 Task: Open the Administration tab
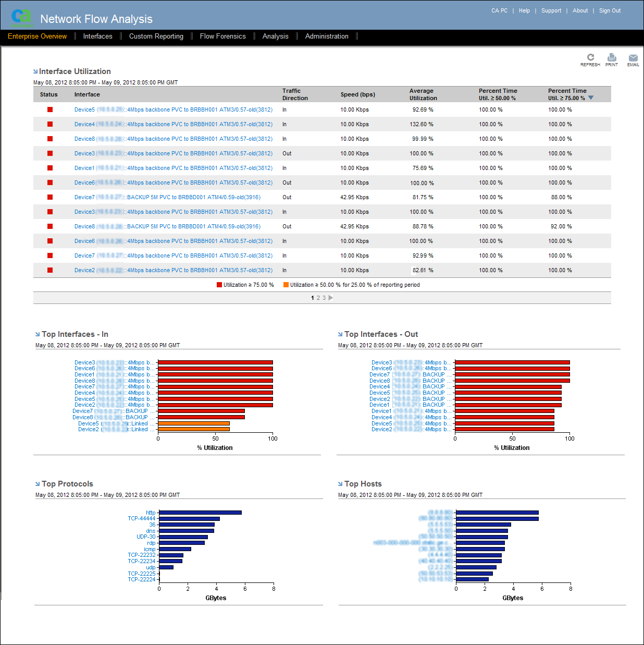[327, 36]
